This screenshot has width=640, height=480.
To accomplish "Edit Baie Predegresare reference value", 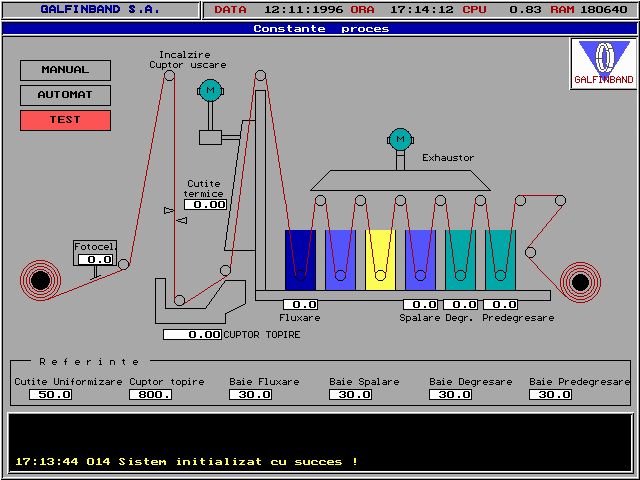I will click(551, 395).
